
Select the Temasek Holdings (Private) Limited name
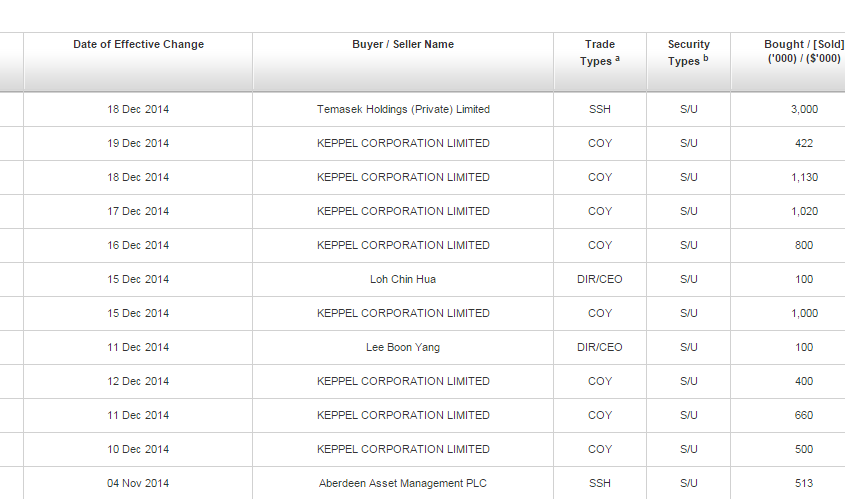pos(403,109)
